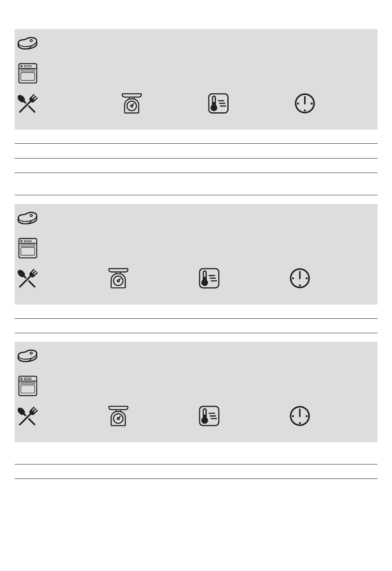
Task: Click the kitchen scale icon in bottom panel
Action: pyautogui.click(x=118, y=416)
